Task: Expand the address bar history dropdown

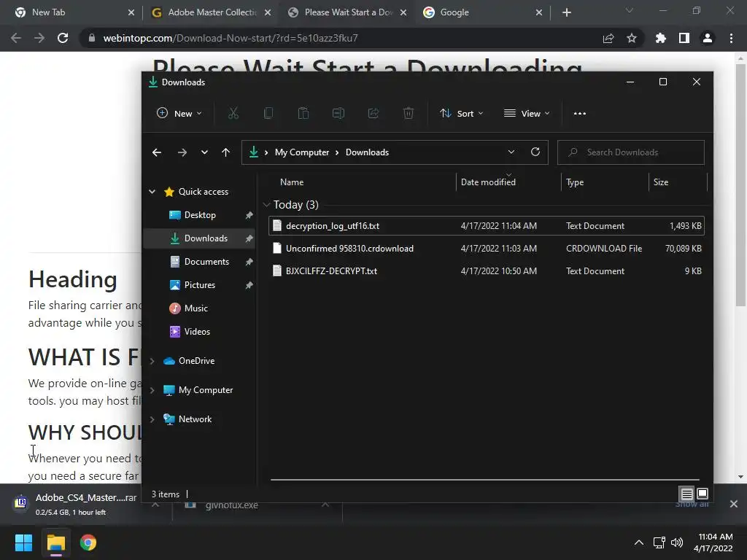Action: point(511,152)
